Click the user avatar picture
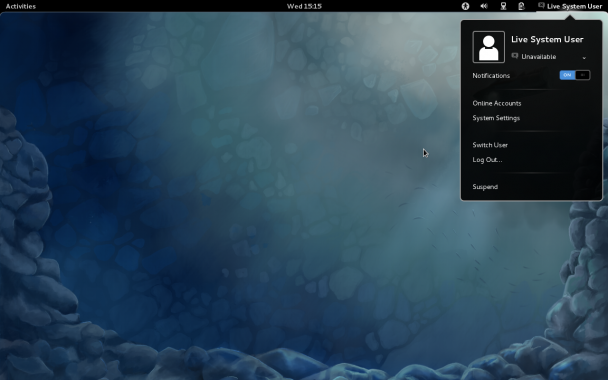 tap(489, 47)
